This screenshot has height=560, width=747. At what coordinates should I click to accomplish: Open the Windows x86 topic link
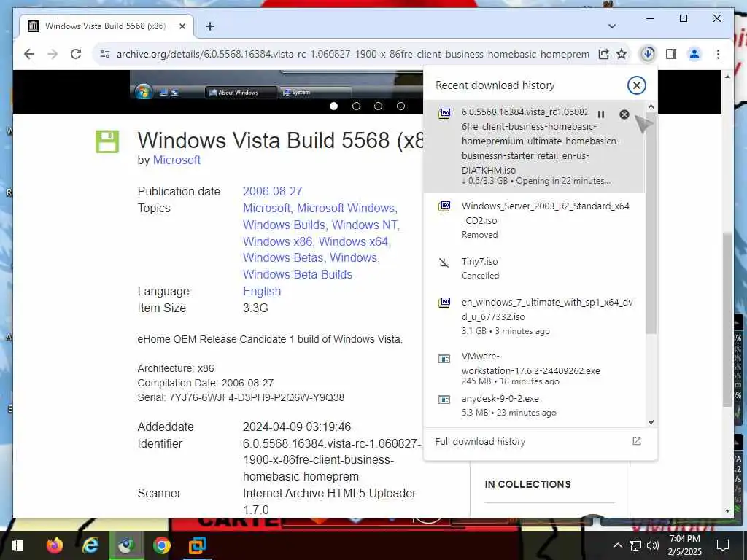pyautogui.click(x=278, y=241)
